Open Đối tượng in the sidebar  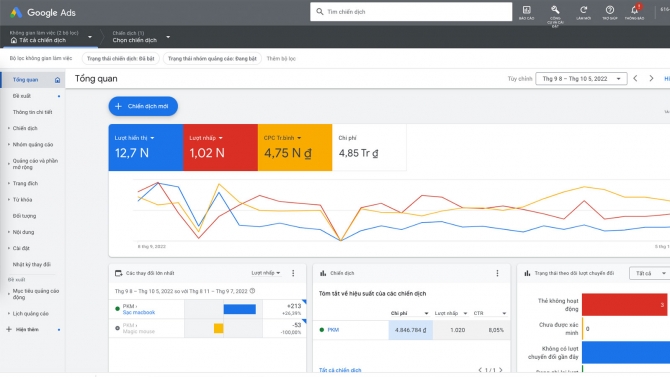pyautogui.click(x=24, y=216)
